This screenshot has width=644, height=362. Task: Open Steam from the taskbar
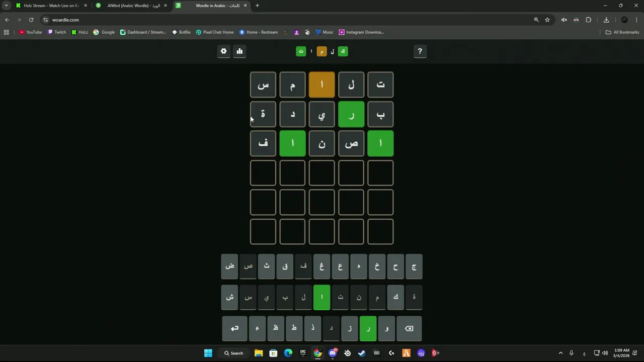[x=362, y=353]
